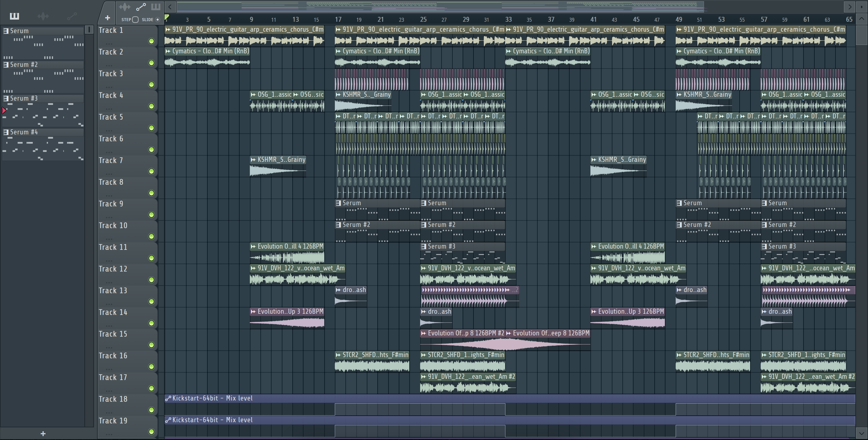Screen dimensions: 868x440
Task: Select the Track 16 header
Action: tap(127, 362)
